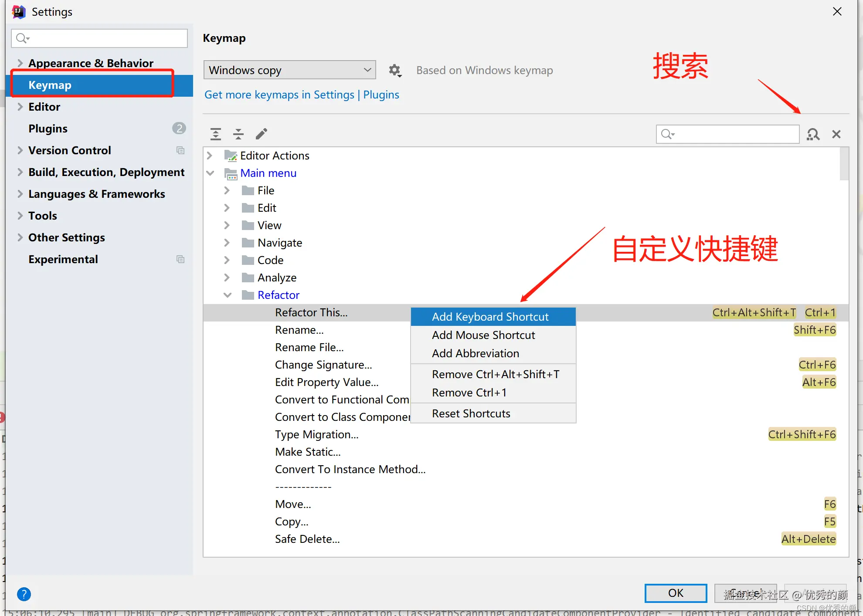Click the Collapse All toolbar icon

pyautogui.click(x=238, y=134)
